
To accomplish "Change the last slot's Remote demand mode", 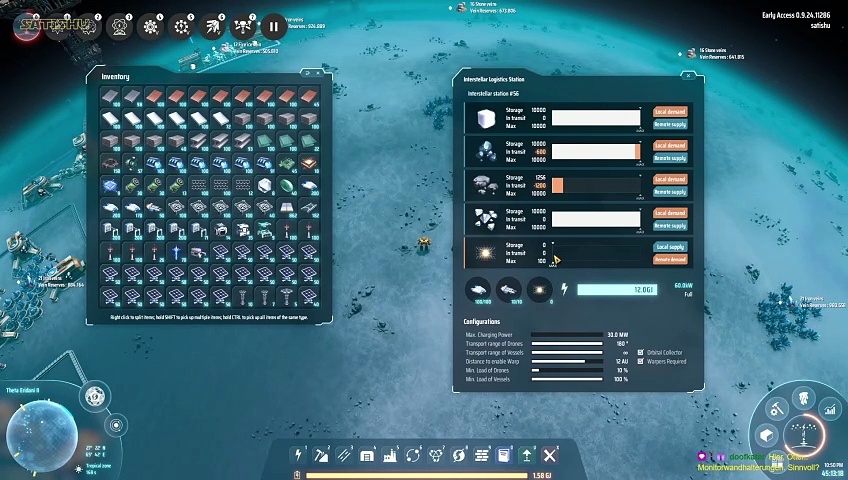I will click(x=670, y=259).
